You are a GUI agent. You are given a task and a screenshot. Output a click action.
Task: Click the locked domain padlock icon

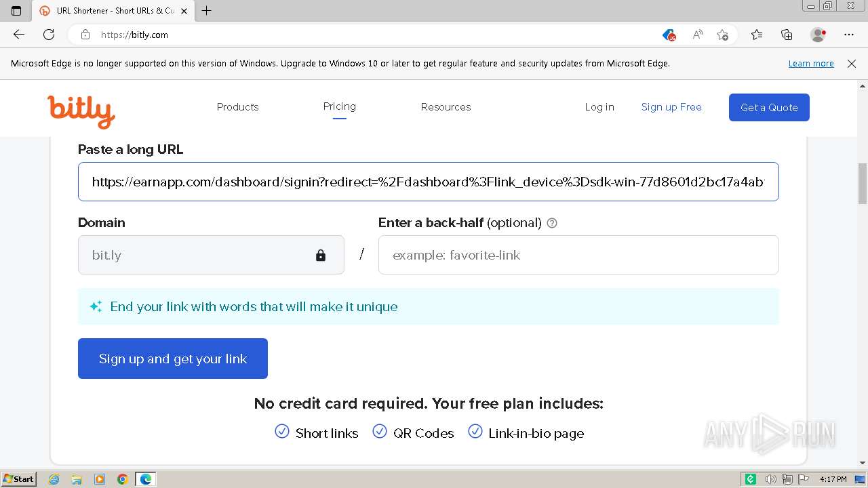point(321,255)
